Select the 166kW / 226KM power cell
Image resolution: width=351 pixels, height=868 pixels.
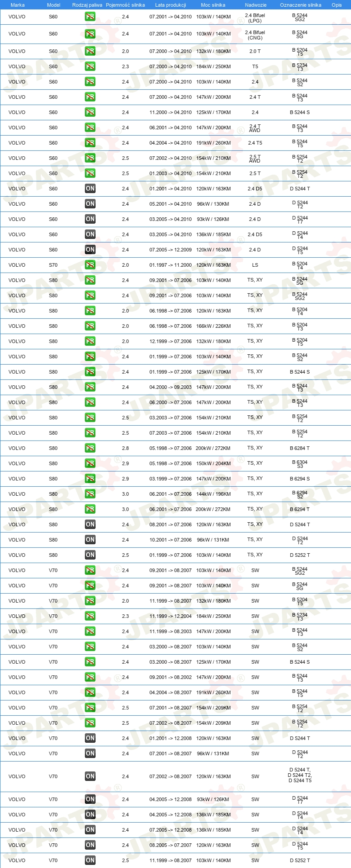point(213,326)
